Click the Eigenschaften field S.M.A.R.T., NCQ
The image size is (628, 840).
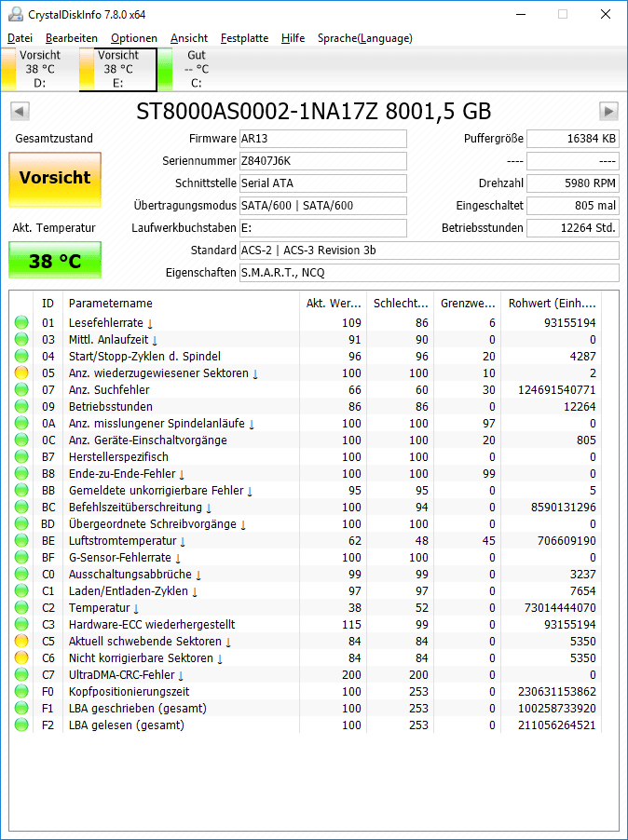[x=430, y=273]
